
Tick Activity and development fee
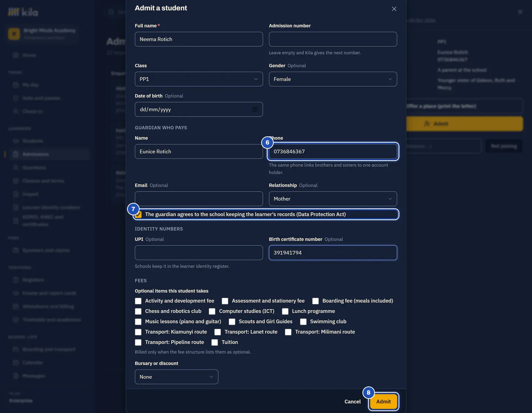pyautogui.click(x=138, y=301)
